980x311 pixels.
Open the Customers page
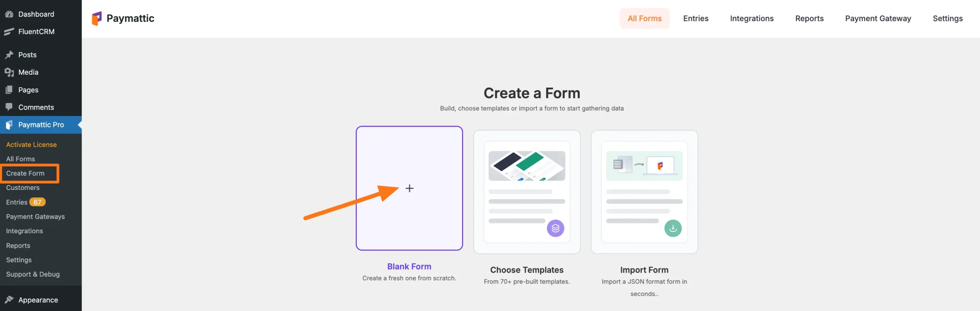(x=23, y=188)
